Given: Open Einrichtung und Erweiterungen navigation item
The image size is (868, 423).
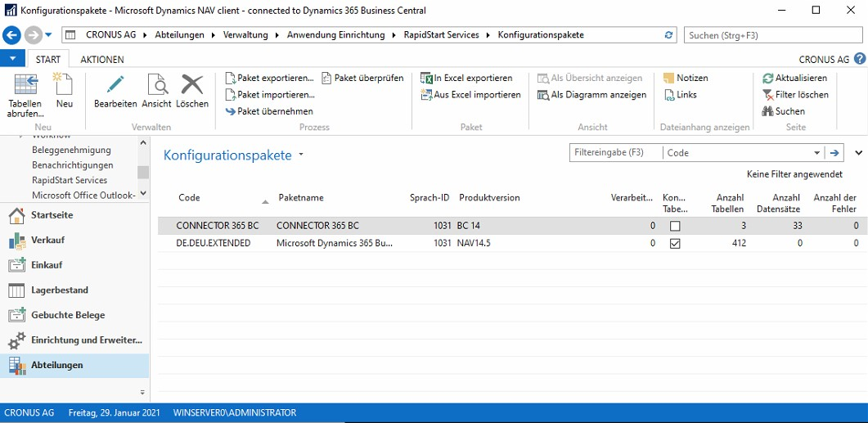Looking at the screenshot, I should (74, 340).
